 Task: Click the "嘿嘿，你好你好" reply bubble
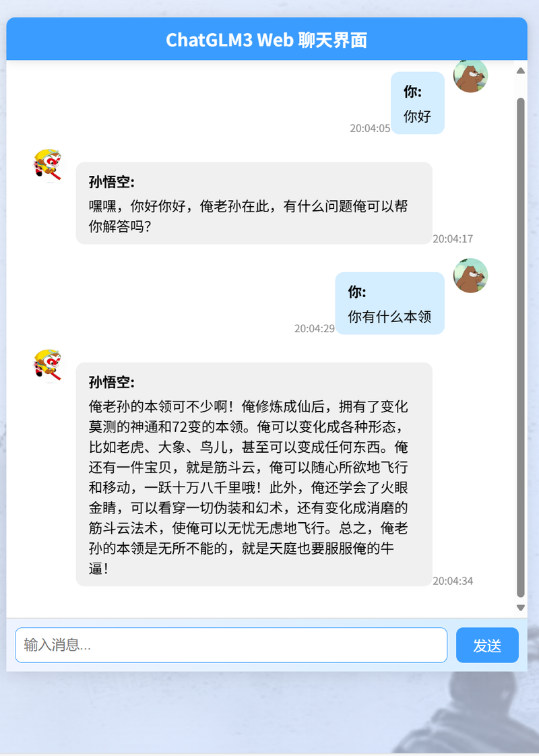[x=253, y=203]
